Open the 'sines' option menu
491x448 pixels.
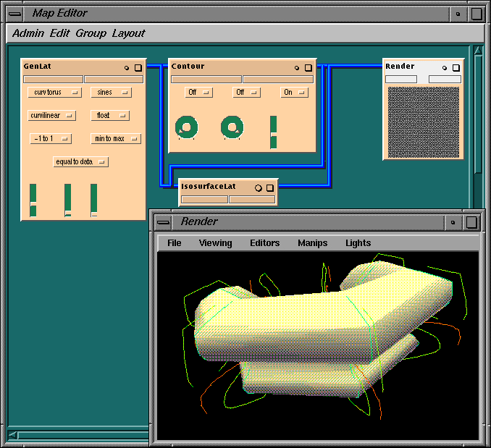111,93
